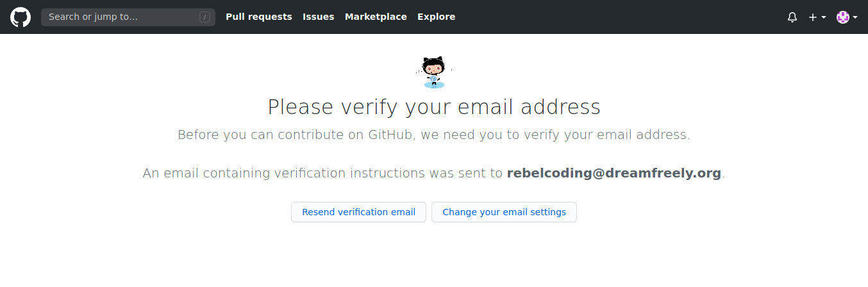Click Change your email settings
The image size is (868, 287).
tap(504, 212)
